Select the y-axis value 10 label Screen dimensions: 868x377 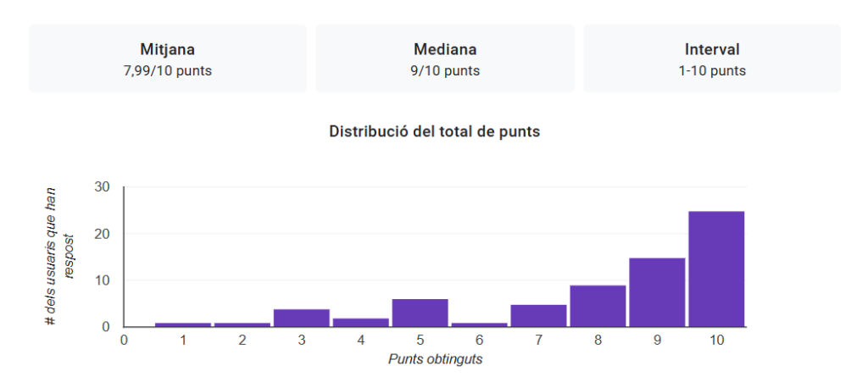101,280
